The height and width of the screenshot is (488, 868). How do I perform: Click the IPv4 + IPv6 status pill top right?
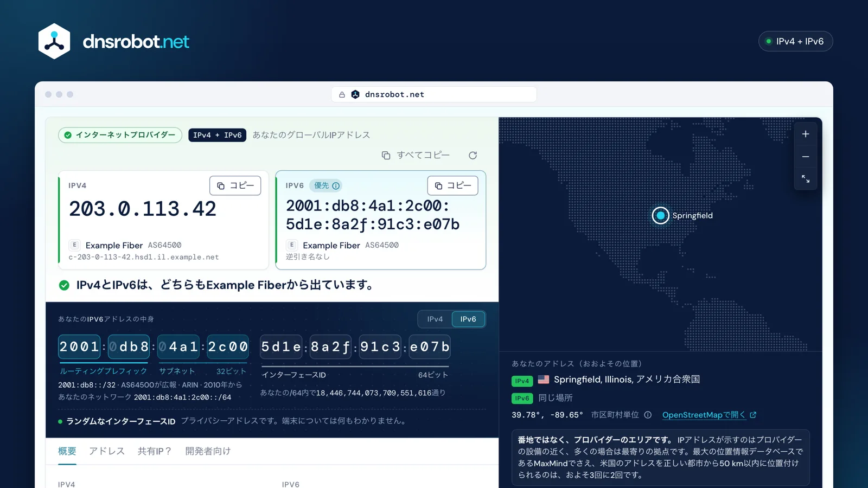[795, 41]
